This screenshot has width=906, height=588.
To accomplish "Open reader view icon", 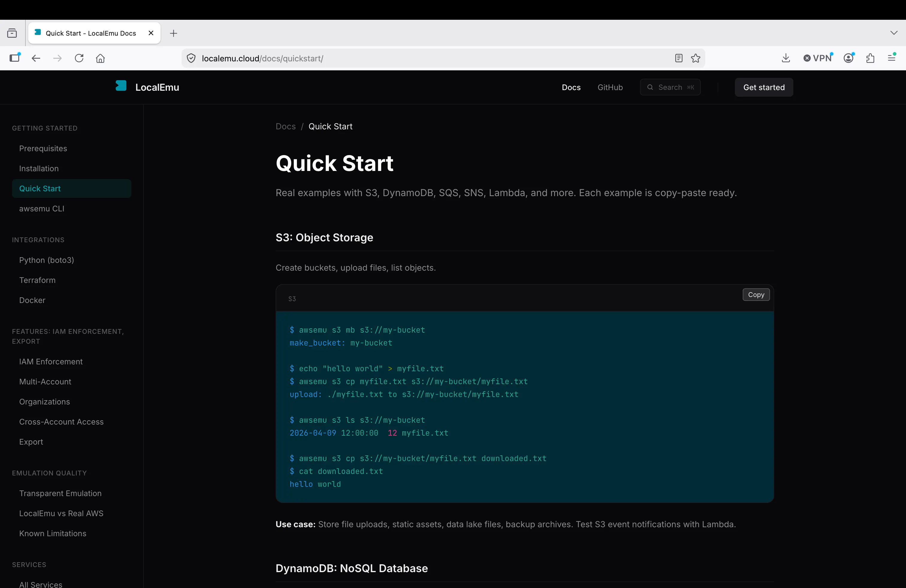I will point(679,58).
